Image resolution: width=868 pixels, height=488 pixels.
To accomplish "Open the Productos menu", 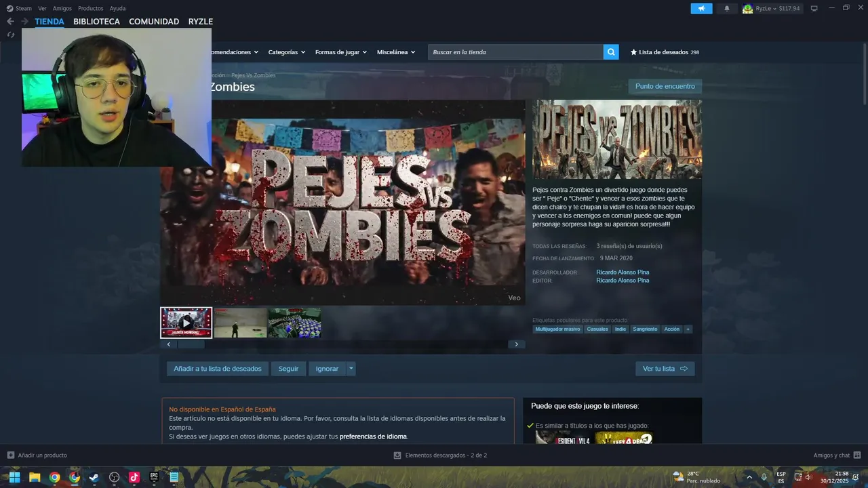I will coord(91,8).
